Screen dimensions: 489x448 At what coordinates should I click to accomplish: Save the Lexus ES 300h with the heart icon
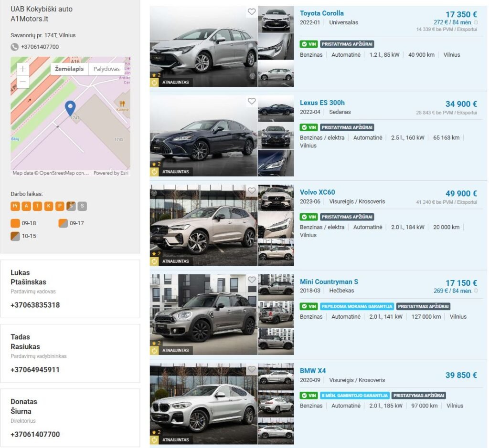click(x=252, y=101)
